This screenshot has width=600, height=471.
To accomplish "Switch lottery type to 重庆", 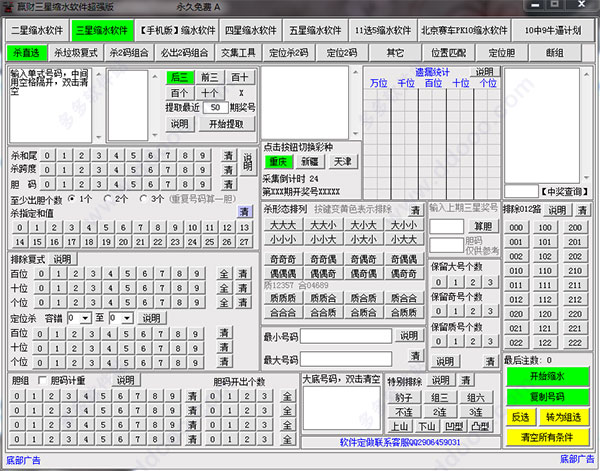I will (278, 162).
